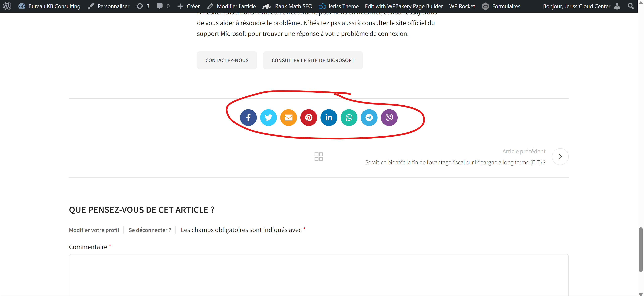
Task: Open comments bubble in admin bar
Action: pos(163,6)
